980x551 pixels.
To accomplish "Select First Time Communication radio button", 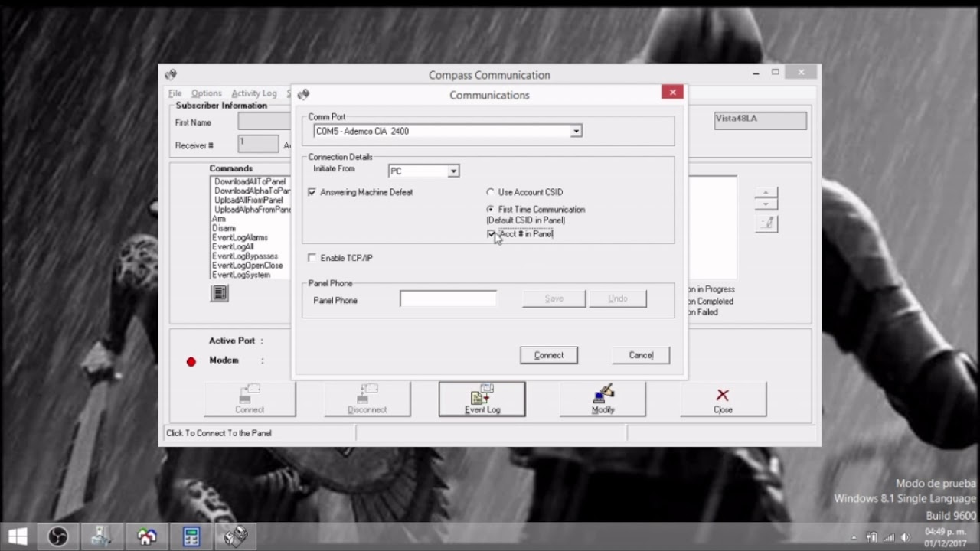I will [x=491, y=209].
